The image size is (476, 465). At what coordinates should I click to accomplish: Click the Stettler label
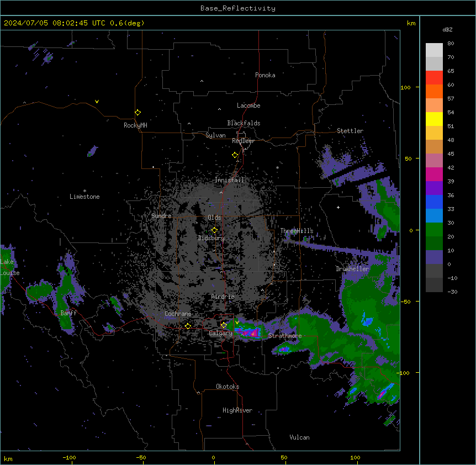point(350,131)
